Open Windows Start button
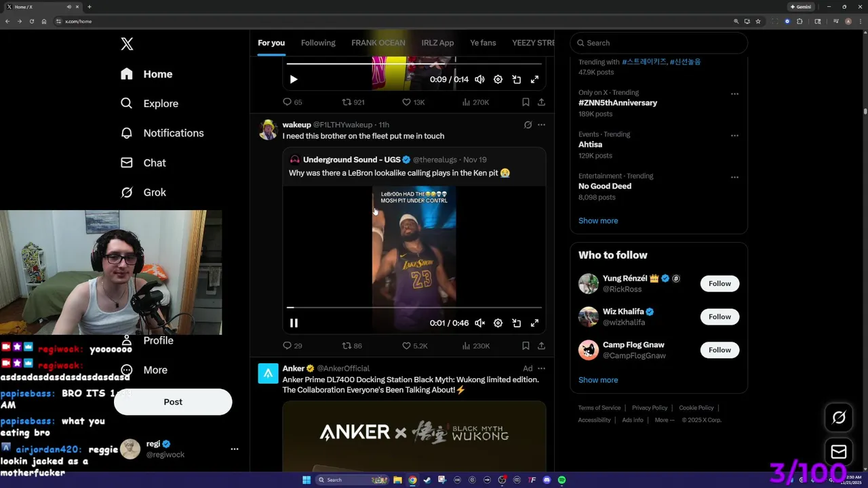This screenshot has height=488, width=868. coord(307,480)
